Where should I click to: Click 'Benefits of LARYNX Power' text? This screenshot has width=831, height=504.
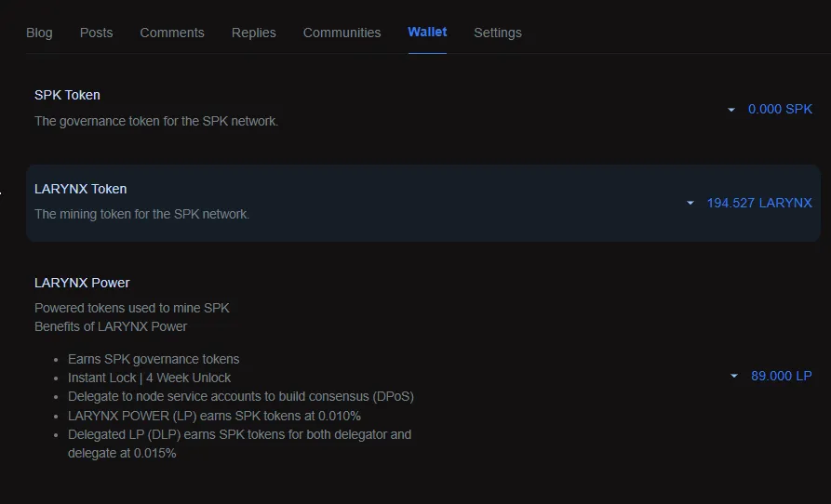[111, 326]
